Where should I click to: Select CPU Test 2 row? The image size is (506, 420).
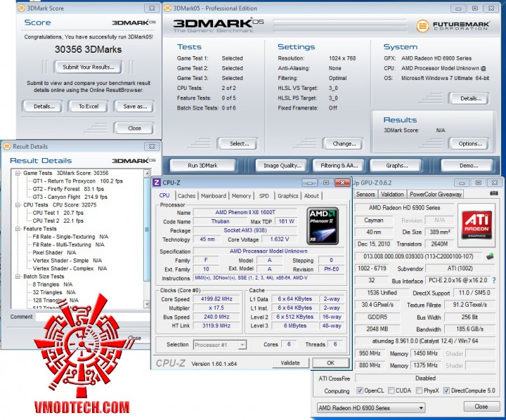pyautogui.click(x=58, y=221)
